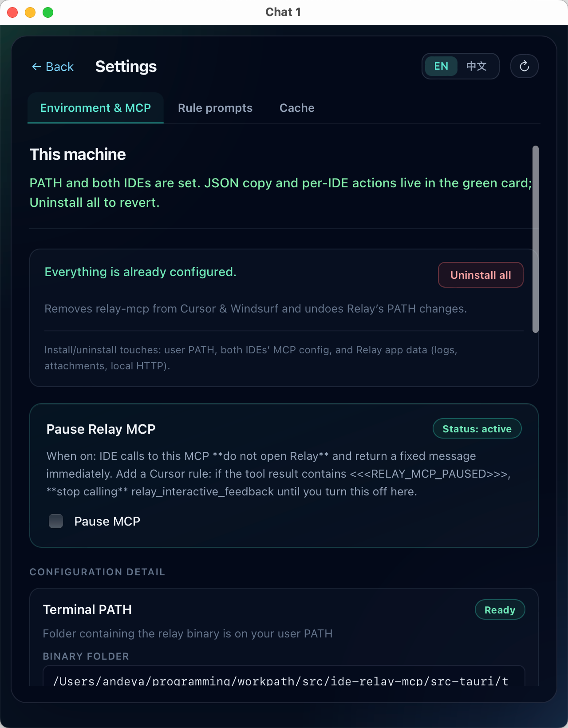This screenshot has width=568, height=728.
Task: Click the This machine heading
Action: [77, 154]
